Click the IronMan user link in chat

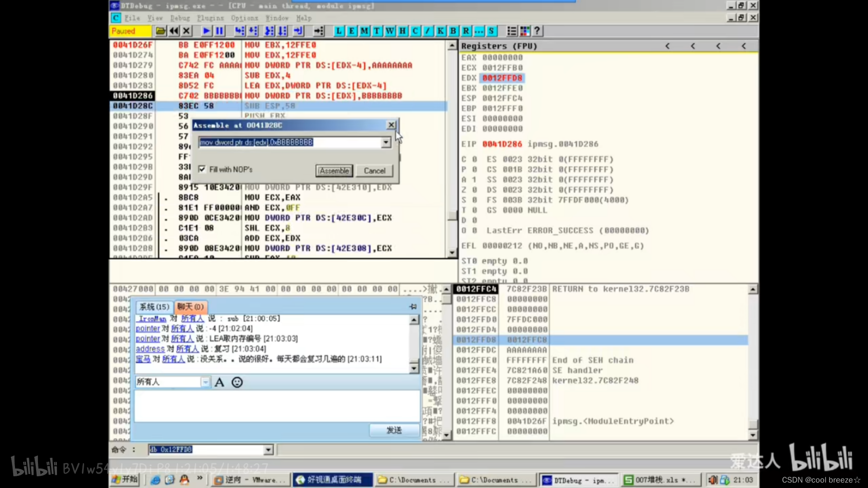(152, 319)
